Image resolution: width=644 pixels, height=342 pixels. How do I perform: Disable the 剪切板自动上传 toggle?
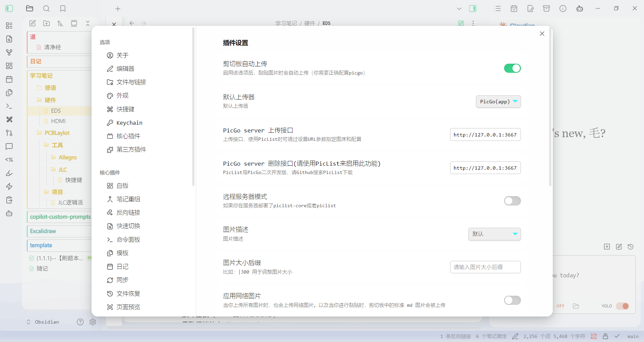click(x=512, y=68)
